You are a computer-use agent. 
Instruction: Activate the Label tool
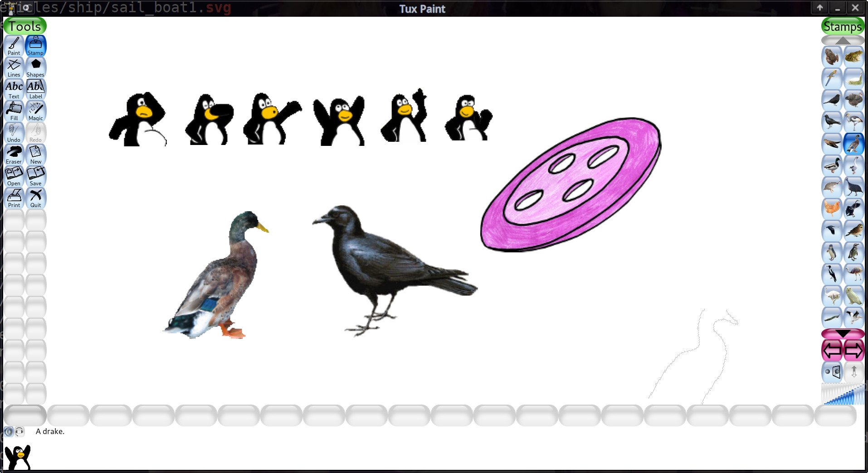click(36, 90)
